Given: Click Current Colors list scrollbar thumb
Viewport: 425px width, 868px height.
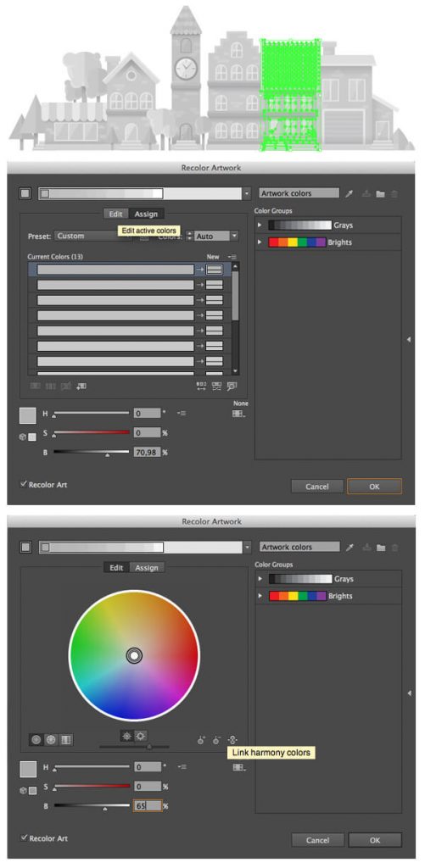Looking at the screenshot, I should (x=236, y=294).
